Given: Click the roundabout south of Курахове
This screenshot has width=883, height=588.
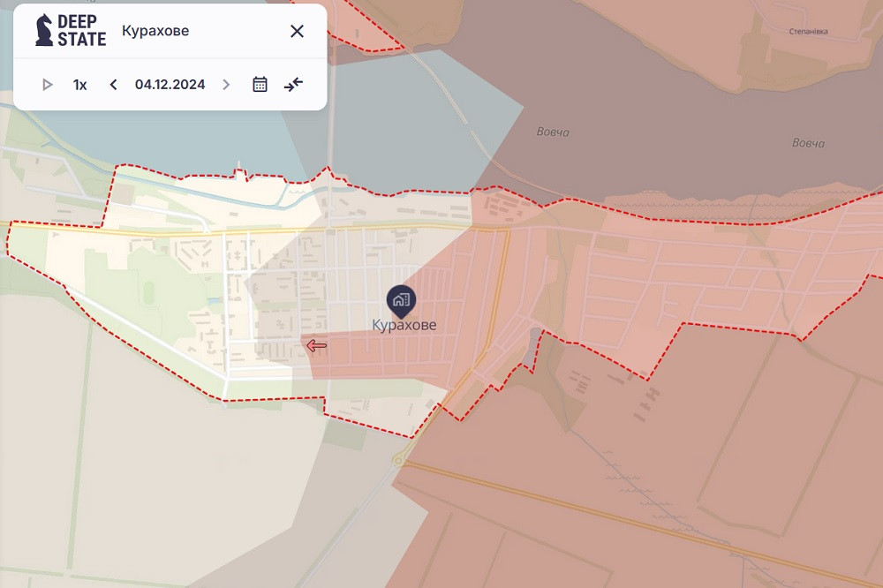Looking at the screenshot, I should point(398,460).
